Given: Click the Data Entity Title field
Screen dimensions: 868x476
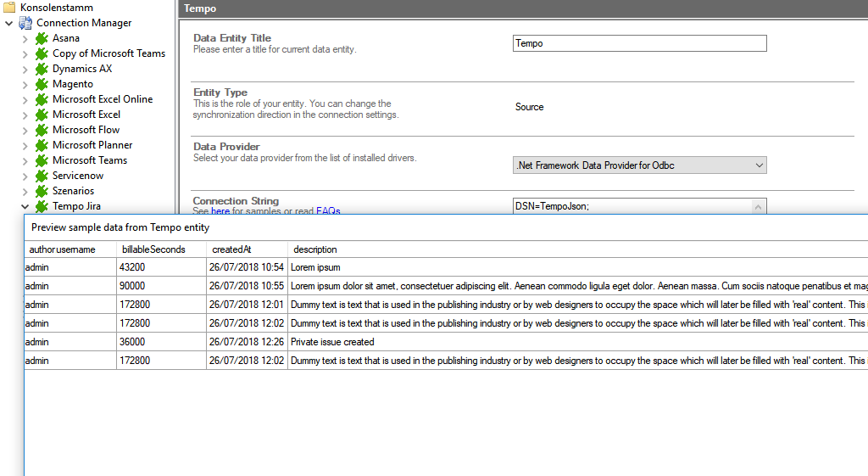Looking at the screenshot, I should [x=639, y=43].
